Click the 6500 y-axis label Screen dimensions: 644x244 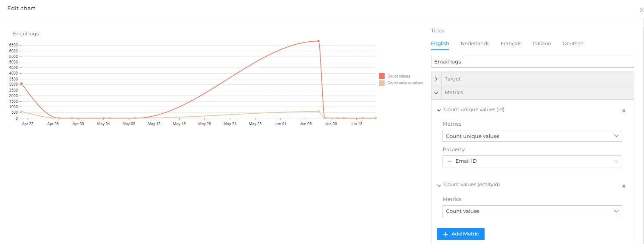(x=13, y=45)
